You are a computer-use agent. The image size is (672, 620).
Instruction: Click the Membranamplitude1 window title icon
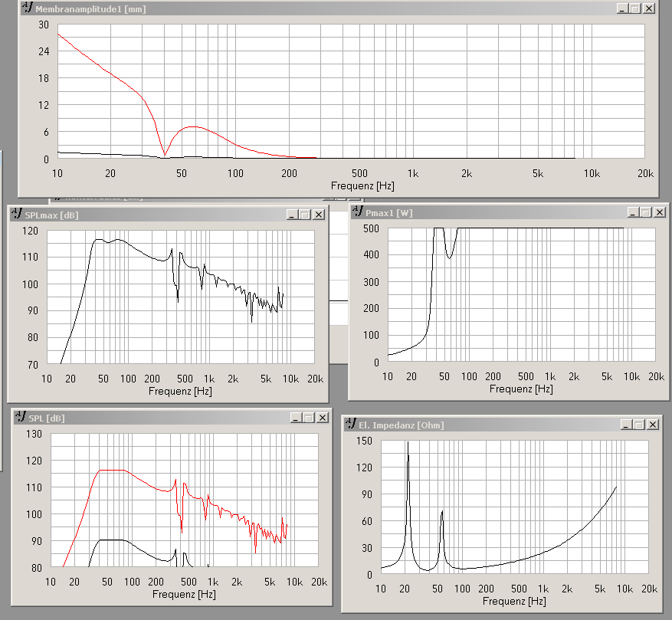28,8
